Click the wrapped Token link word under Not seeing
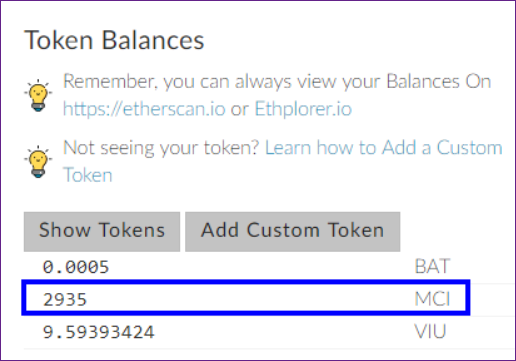The height and width of the screenshot is (361, 516). point(88,175)
